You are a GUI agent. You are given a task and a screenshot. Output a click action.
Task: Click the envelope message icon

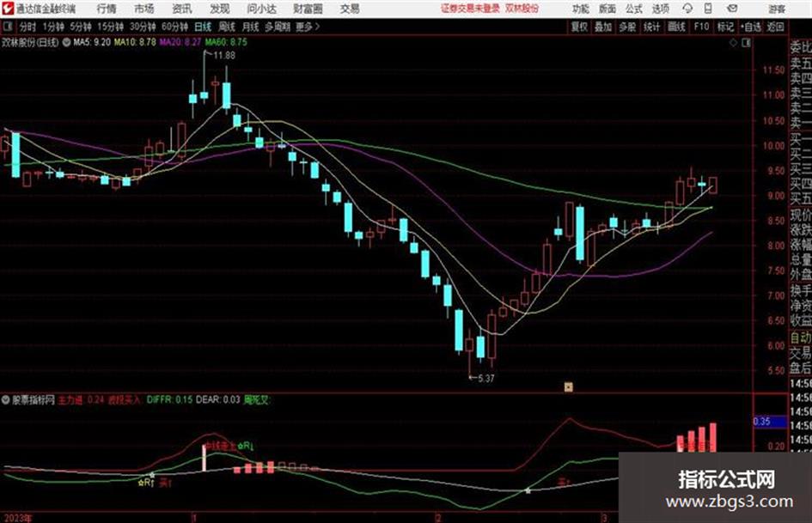[x=732, y=9]
